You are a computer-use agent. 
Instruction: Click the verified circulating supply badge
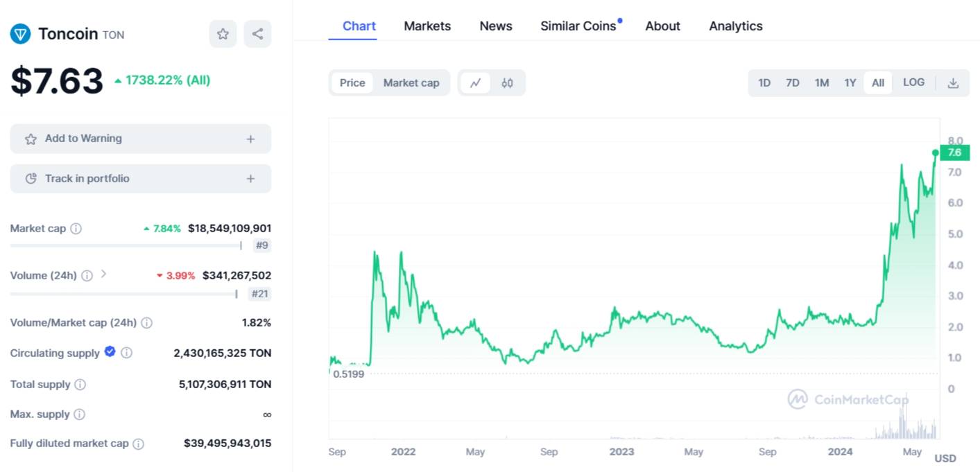110,352
